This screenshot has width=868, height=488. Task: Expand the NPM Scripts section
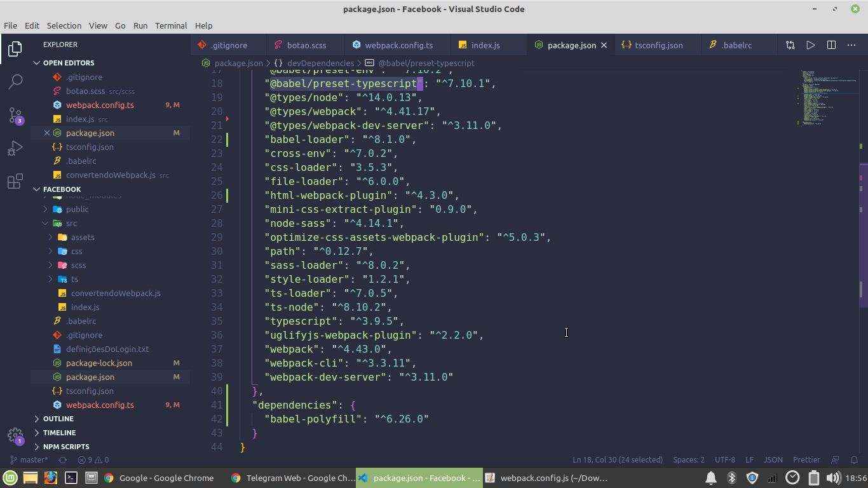coord(110,447)
